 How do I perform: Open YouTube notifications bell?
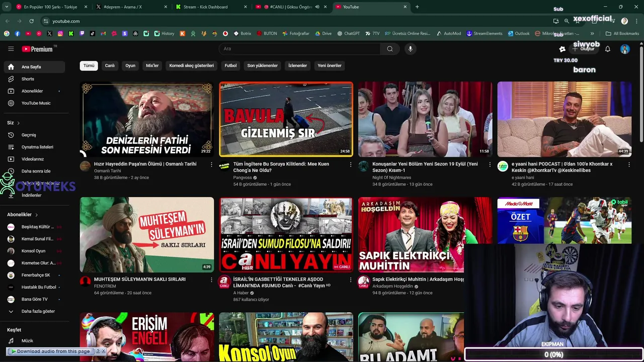[x=608, y=49]
